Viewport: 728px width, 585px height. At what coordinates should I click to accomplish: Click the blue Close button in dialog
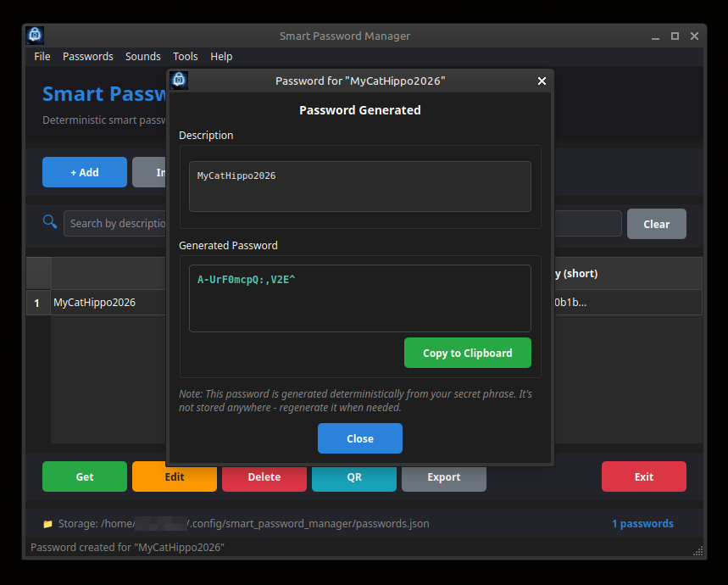[360, 438]
